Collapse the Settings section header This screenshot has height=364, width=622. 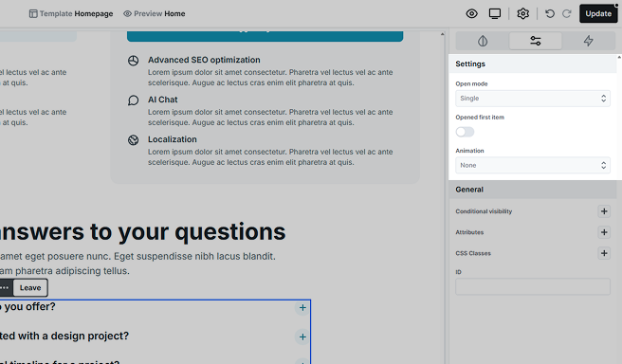(532, 64)
